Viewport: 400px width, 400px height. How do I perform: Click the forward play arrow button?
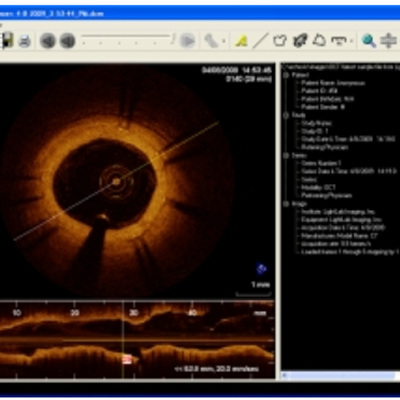[x=187, y=41]
